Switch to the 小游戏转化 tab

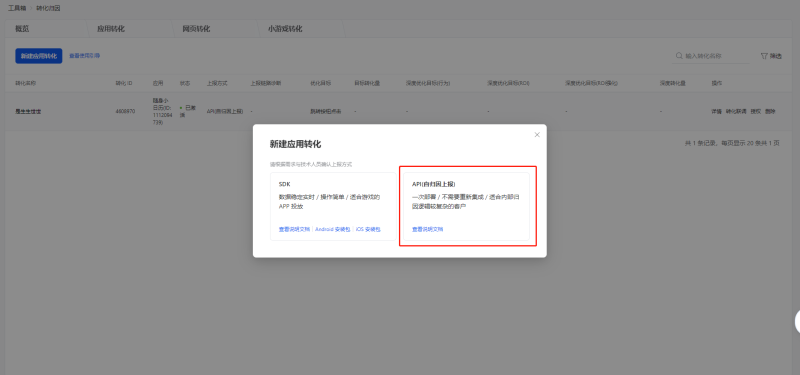285,29
